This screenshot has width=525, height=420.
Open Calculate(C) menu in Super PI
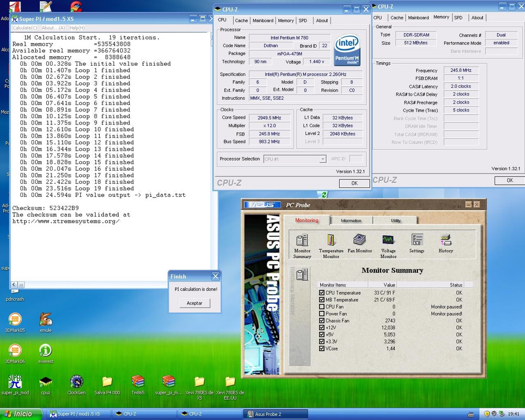pos(25,28)
